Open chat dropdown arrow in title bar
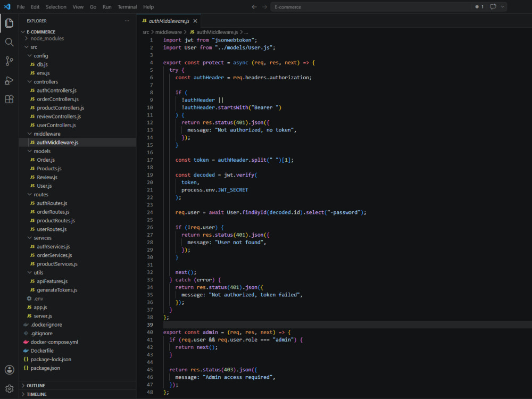 (503, 7)
